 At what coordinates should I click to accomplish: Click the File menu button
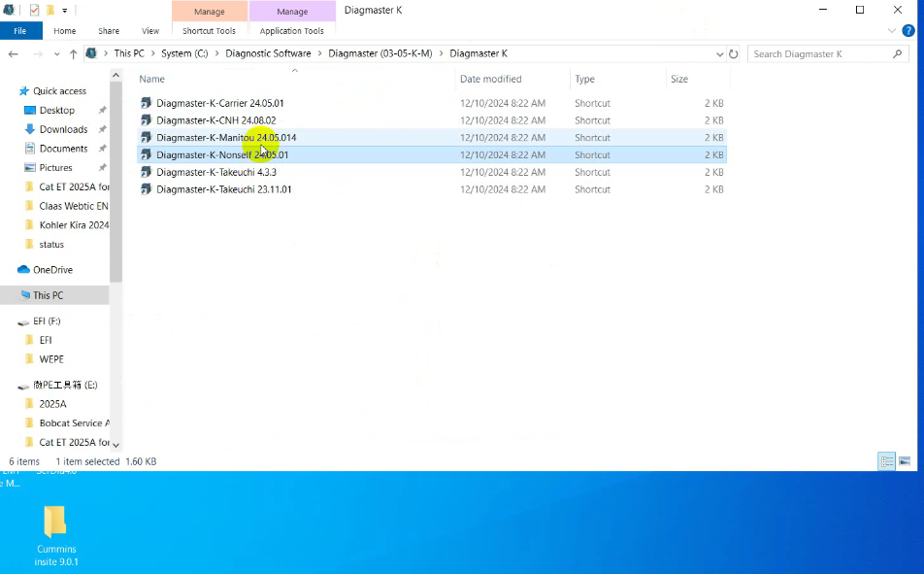point(20,31)
